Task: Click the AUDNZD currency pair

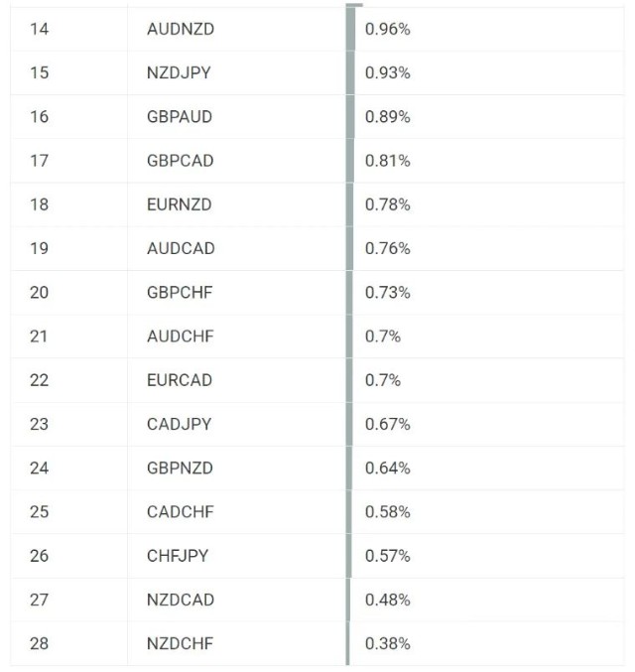Action: [180, 29]
